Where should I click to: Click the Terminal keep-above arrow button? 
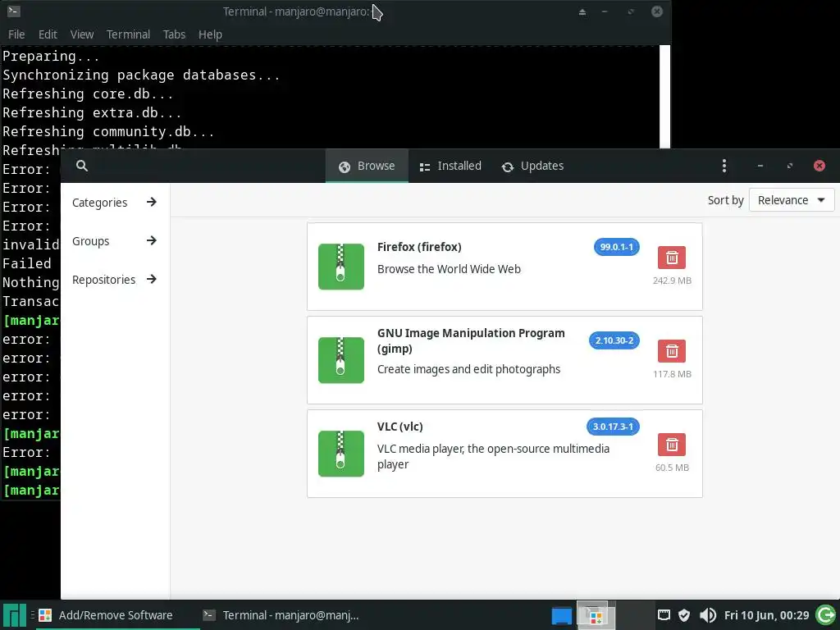[582, 11]
